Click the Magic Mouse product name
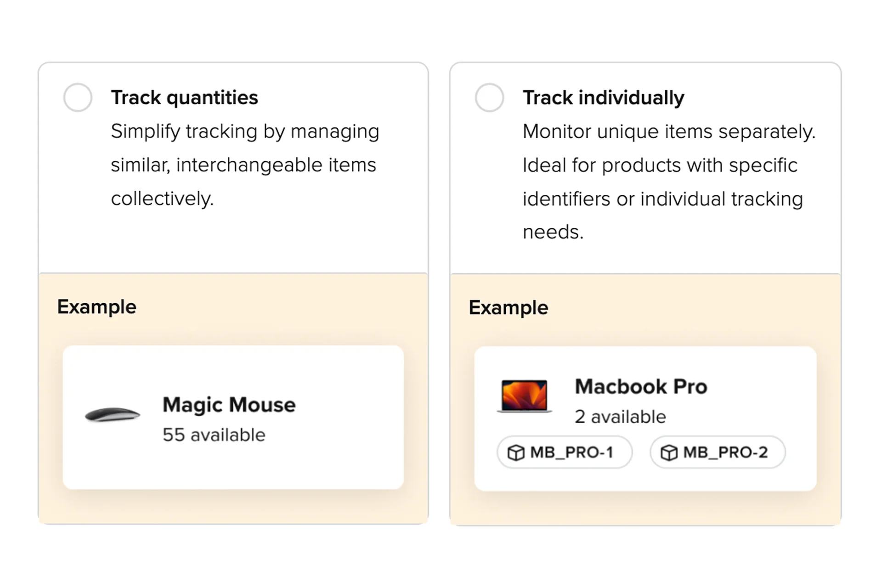Image resolution: width=882 pixels, height=588 pixels. pos(229,405)
